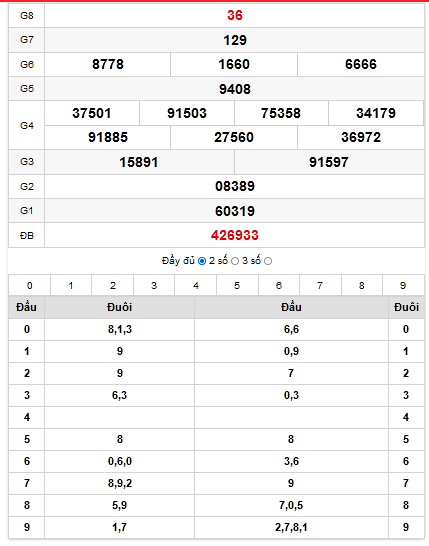
Task: Click the tail values '5,9' cell
Action: (119, 505)
